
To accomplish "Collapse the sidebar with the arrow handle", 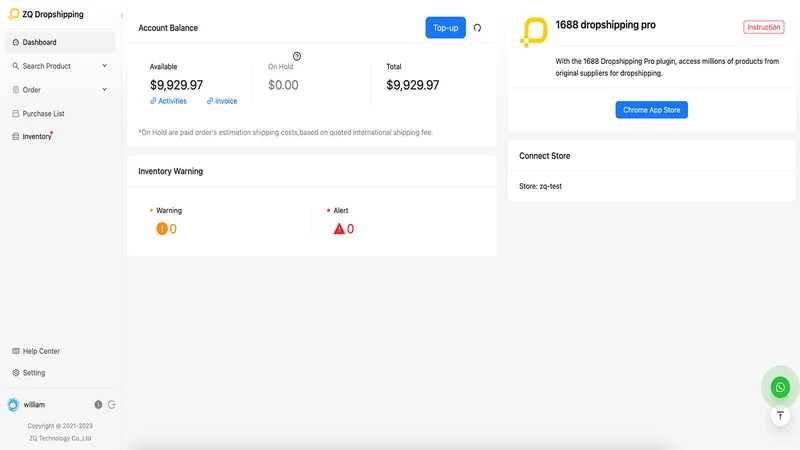I will (121, 16).
